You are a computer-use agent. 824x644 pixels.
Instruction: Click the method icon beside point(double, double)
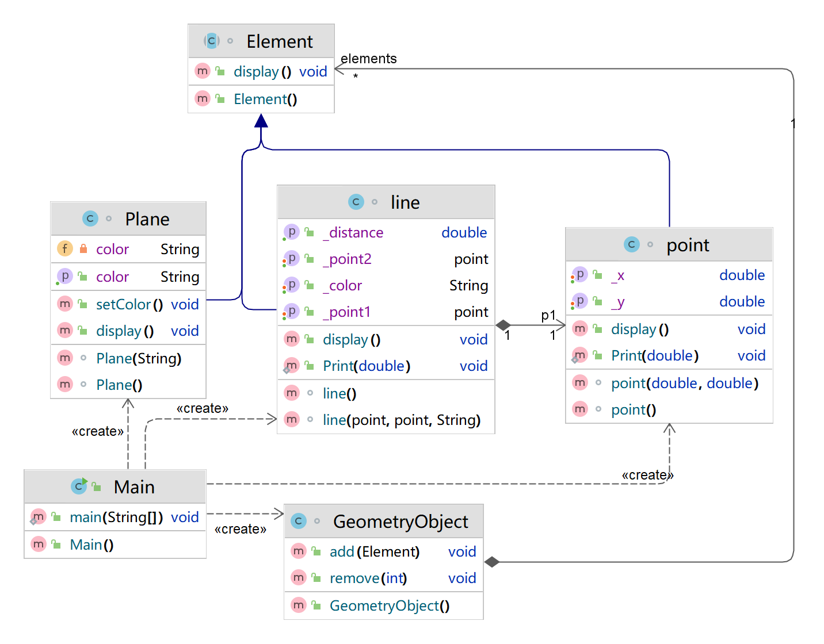tap(579, 383)
